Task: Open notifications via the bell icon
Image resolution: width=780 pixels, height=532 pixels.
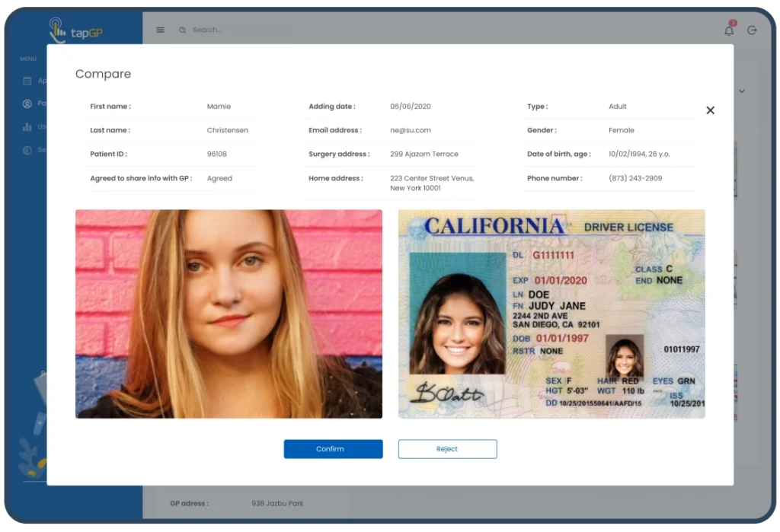Action: 729,30
